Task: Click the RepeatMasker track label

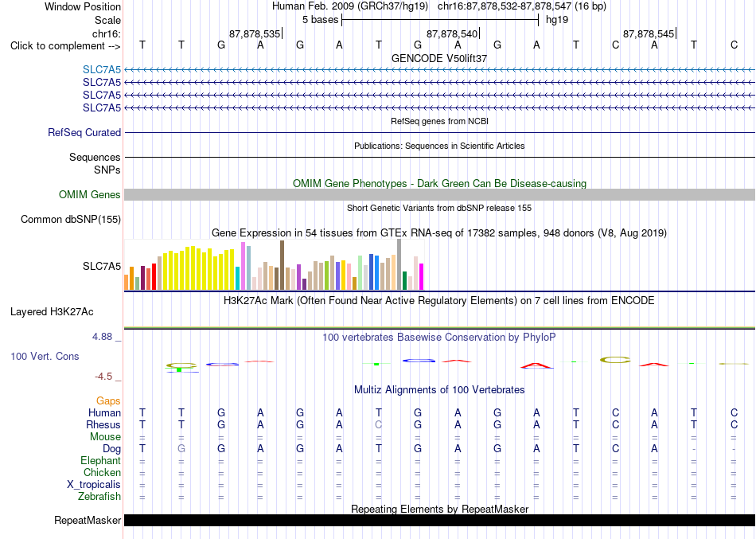Action: (x=88, y=520)
